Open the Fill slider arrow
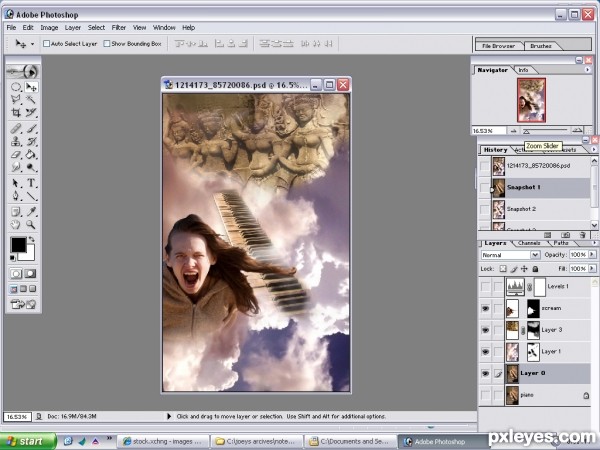This screenshot has height=450, width=600. coord(592,269)
